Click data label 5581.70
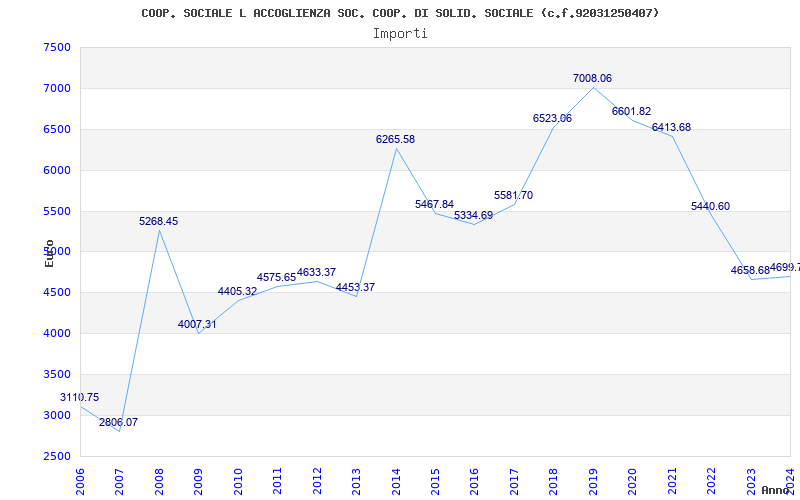 click(513, 195)
